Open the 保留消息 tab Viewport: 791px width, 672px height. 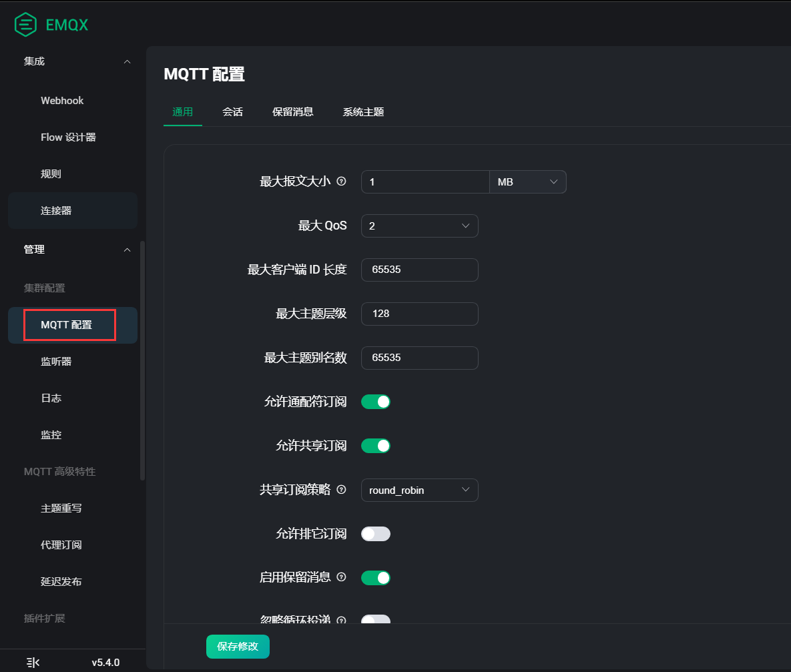pyautogui.click(x=293, y=112)
